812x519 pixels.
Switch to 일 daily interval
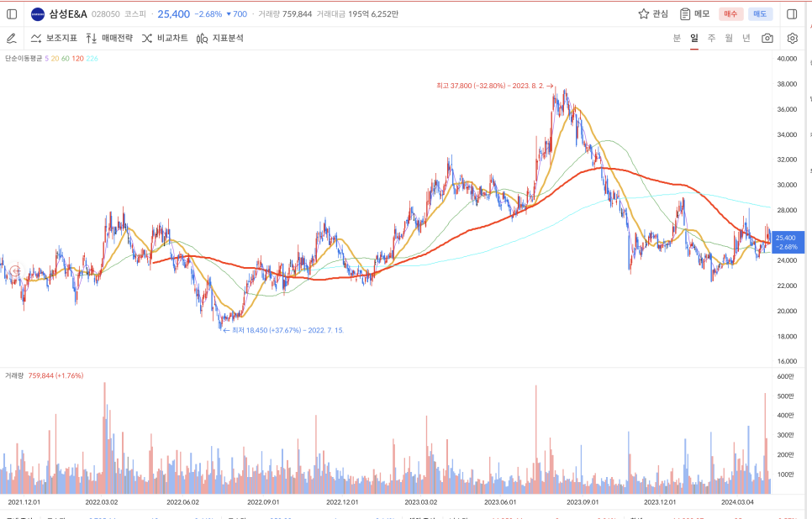point(694,38)
